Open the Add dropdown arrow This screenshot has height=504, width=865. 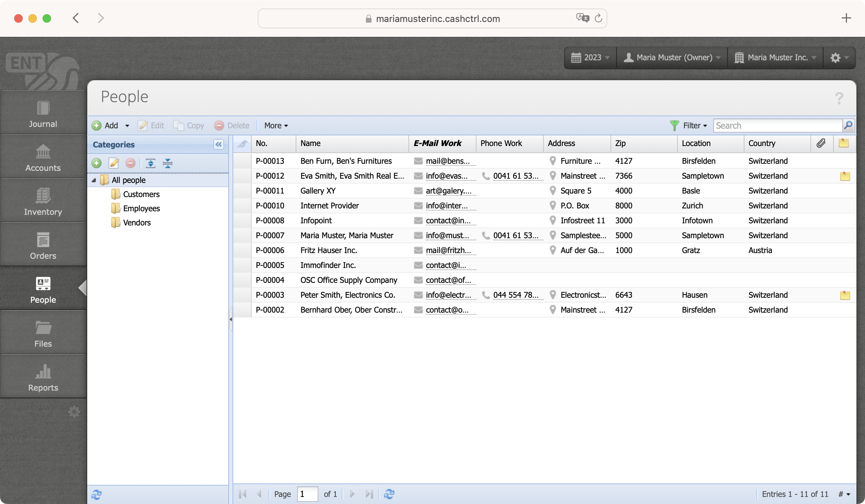[x=127, y=125]
